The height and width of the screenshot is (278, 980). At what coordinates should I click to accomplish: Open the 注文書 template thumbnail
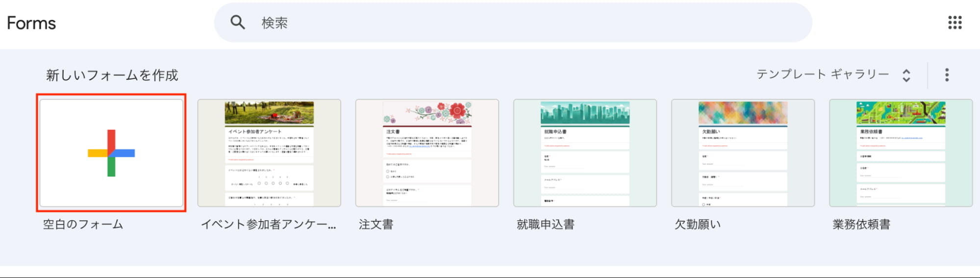(x=427, y=153)
